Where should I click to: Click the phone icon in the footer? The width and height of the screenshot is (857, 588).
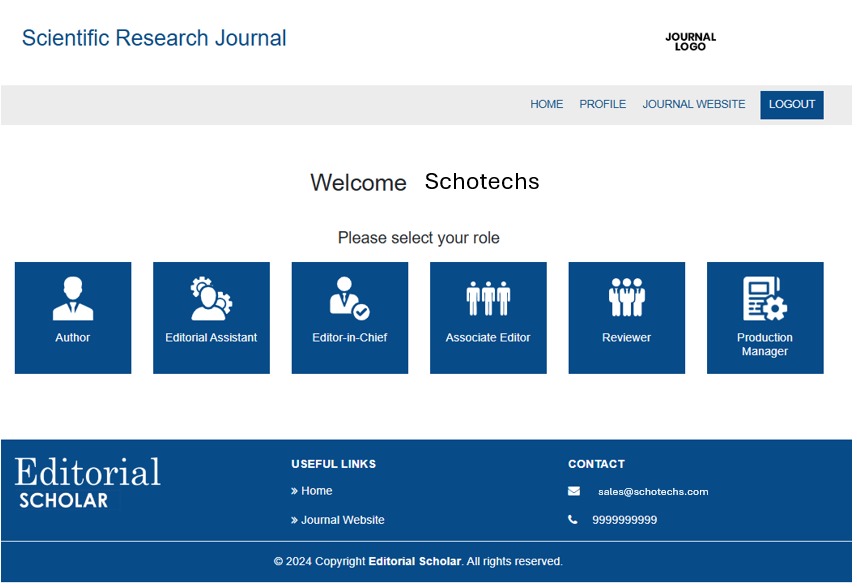pyautogui.click(x=573, y=520)
